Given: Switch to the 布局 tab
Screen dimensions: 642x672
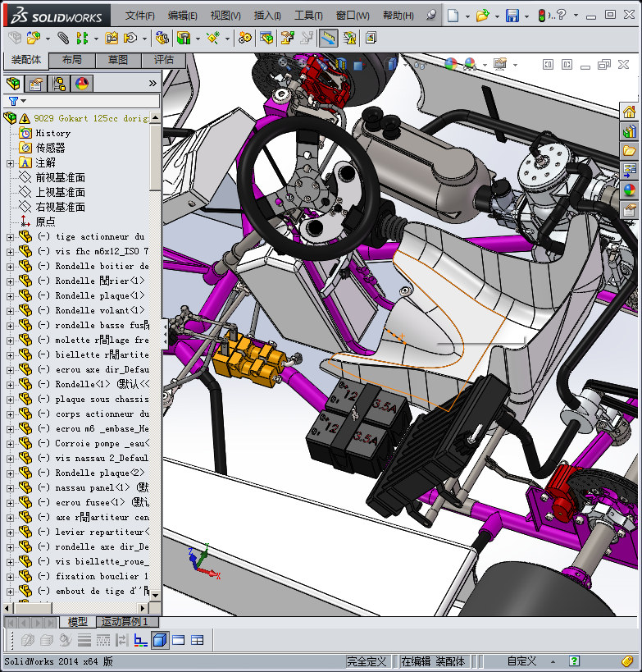Looking at the screenshot, I should point(72,60).
